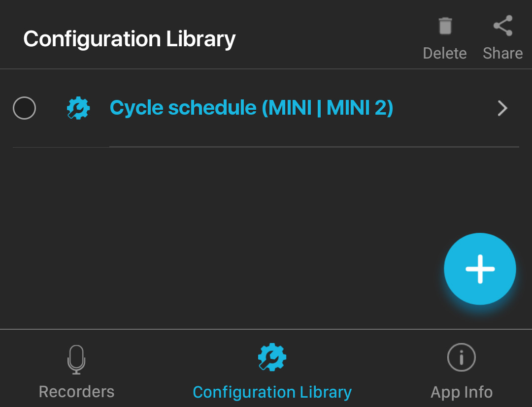The width and height of the screenshot is (532, 407).
Task: Tap the Configuration Library title text
Action: pos(130,38)
